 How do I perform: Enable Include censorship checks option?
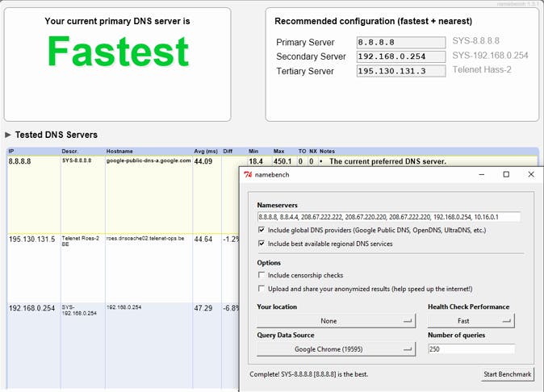(x=262, y=276)
